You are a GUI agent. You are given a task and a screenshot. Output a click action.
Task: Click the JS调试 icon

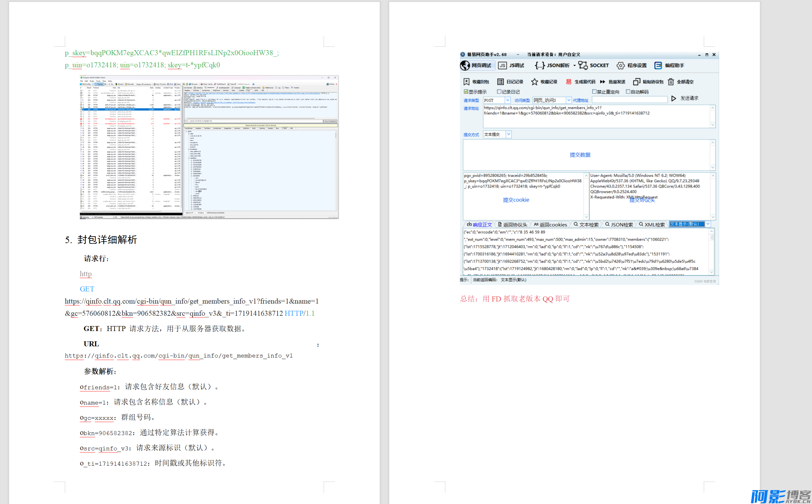pos(502,65)
